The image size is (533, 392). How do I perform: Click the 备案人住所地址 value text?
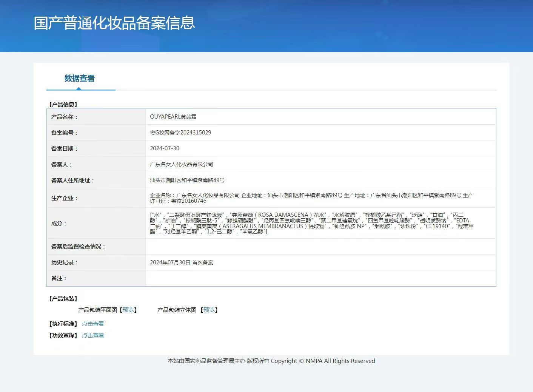(187, 180)
